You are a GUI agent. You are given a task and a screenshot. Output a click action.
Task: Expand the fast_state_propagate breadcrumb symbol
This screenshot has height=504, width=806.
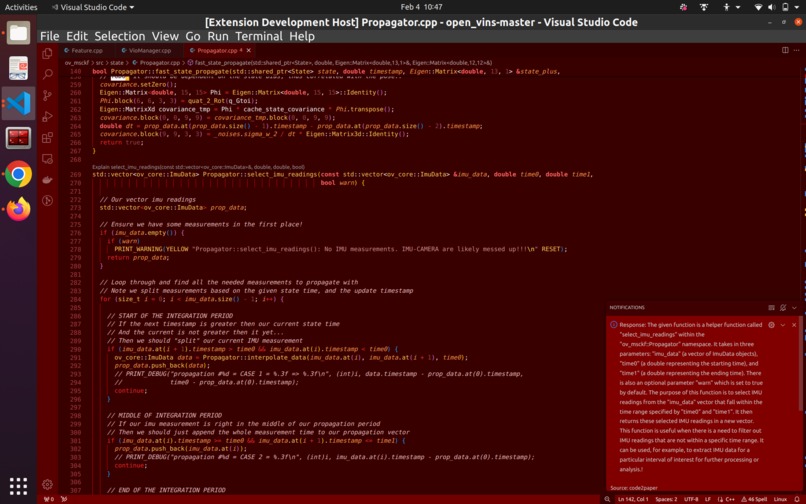point(340,63)
